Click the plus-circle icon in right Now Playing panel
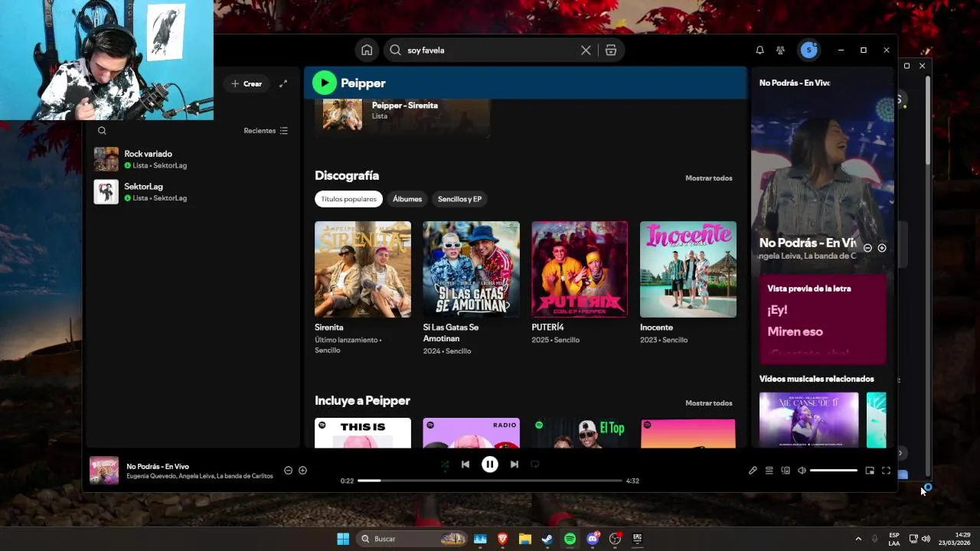Screen dimensions: 980x551 (882, 248)
